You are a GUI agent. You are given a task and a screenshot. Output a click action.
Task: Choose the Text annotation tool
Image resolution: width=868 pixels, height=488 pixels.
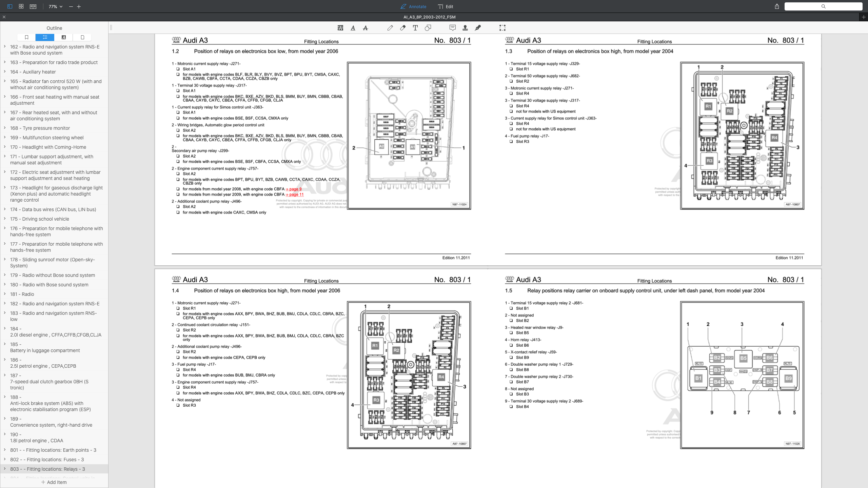(x=415, y=28)
